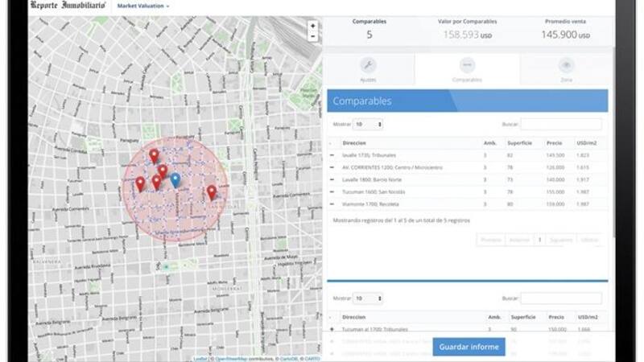Open Ajustes tab with wrench icon

point(369,70)
